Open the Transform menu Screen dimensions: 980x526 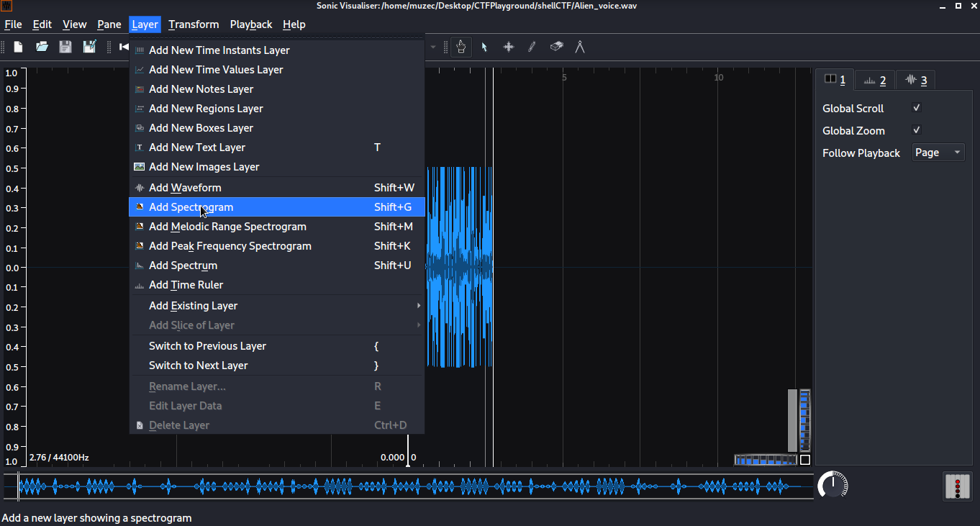coord(194,24)
